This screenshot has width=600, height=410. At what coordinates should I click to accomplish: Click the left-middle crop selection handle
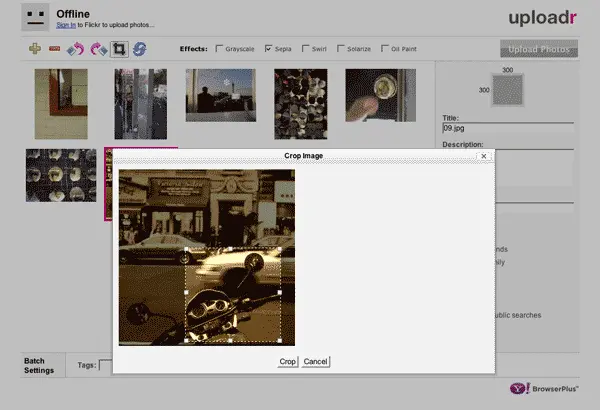point(186,292)
